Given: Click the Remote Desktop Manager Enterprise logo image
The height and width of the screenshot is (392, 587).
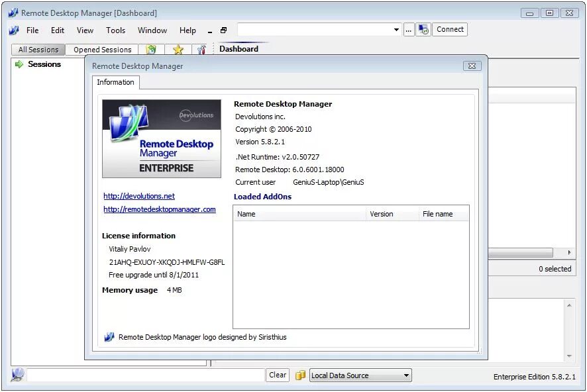Looking at the screenshot, I should tap(162, 138).
